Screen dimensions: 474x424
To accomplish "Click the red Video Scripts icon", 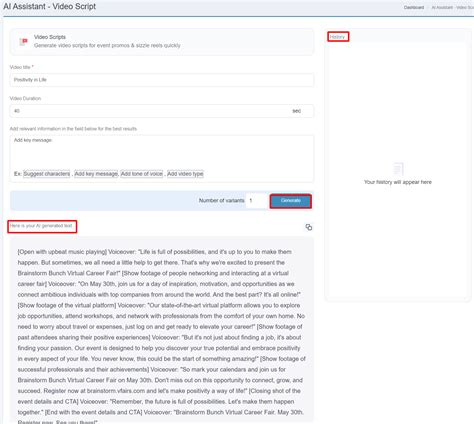I will pos(23,41).
